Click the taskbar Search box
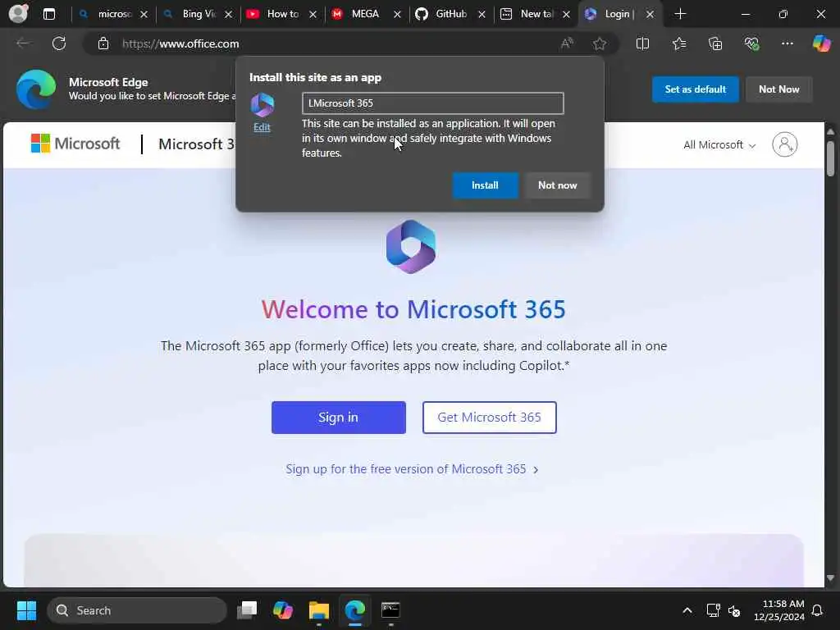Screen dimensions: 840x630 click(x=137, y=610)
